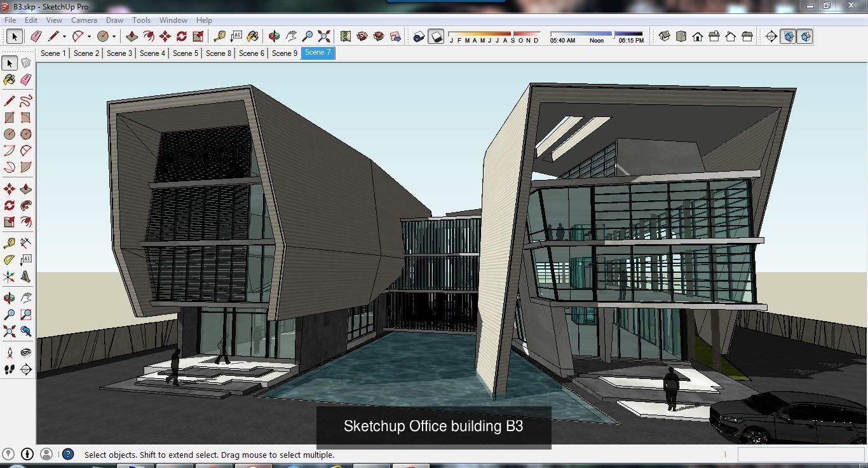Open Extension Warehouse icon

(x=379, y=36)
